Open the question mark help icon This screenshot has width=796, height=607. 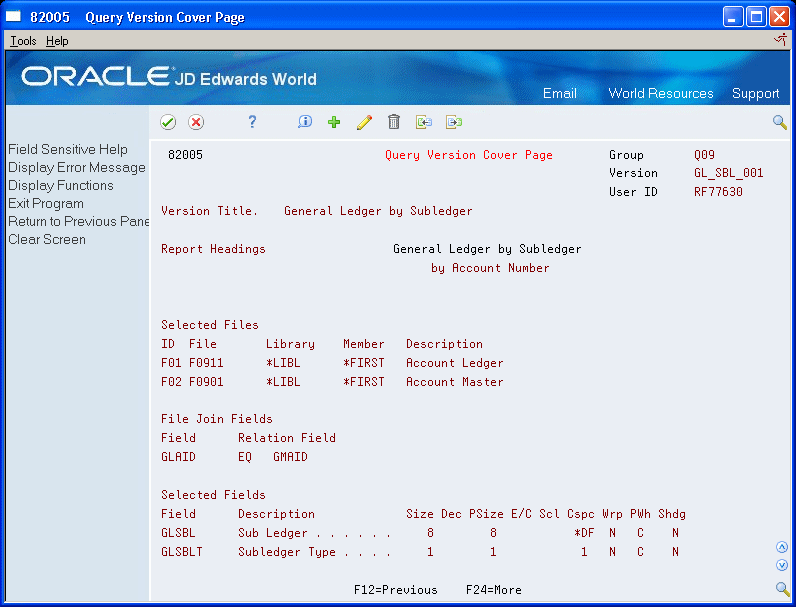252,122
